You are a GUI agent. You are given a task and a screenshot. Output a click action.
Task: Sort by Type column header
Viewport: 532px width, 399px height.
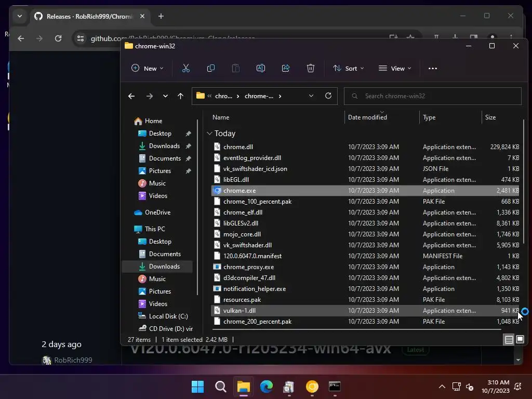pyautogui.click(x=429, y=117)
